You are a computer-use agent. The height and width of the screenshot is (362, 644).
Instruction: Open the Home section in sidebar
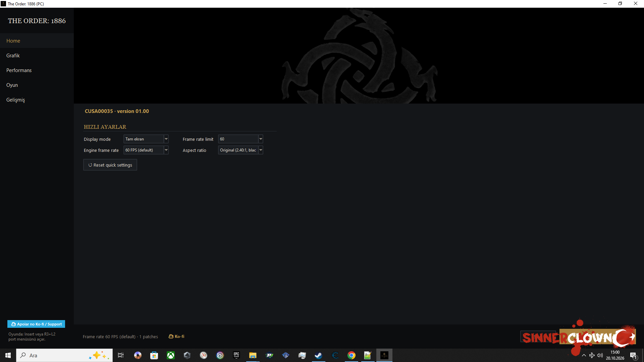click(37, 41)
